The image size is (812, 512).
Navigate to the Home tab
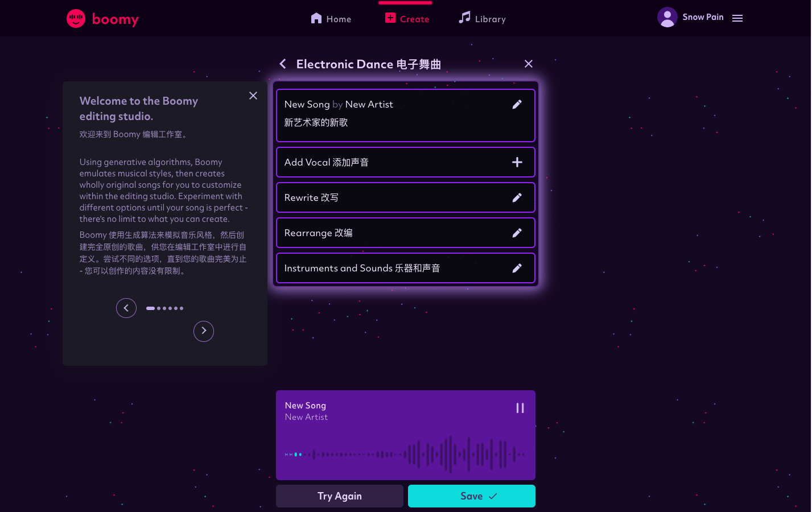(331, 19)
